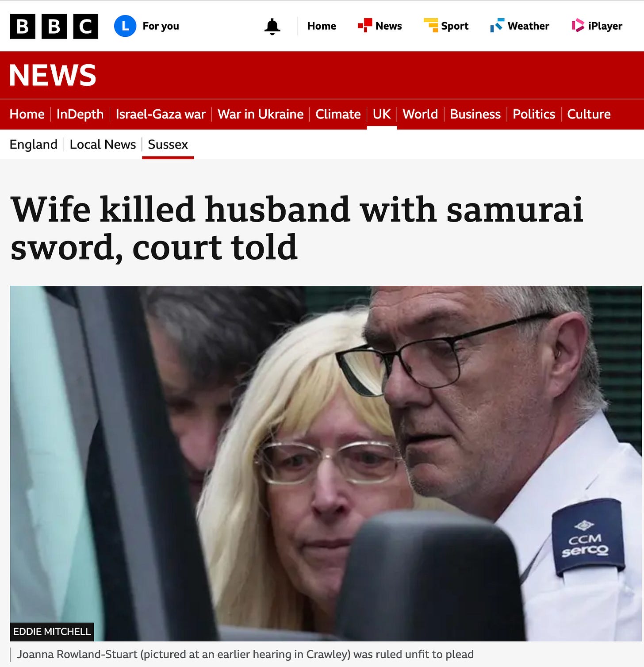The height and width of the screenshot is (667, 644).
Task: Click the large NEWS banner heading
Action: click(x=53, y=75)
